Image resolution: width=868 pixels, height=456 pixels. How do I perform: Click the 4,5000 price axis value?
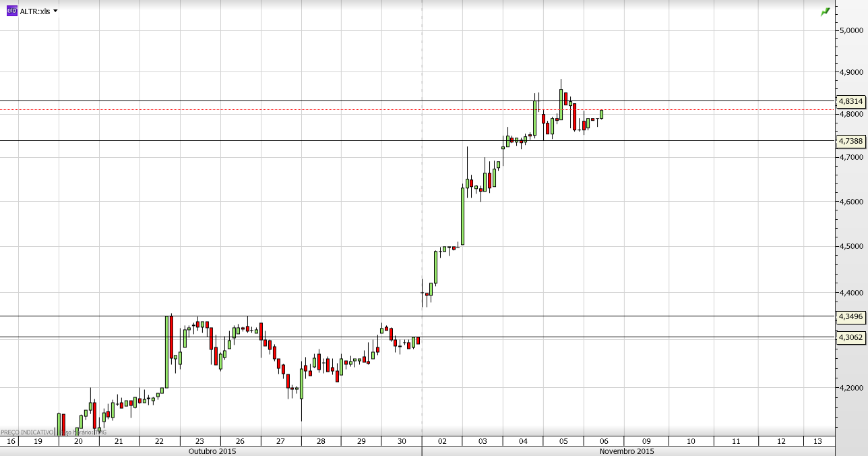[851, 247]
